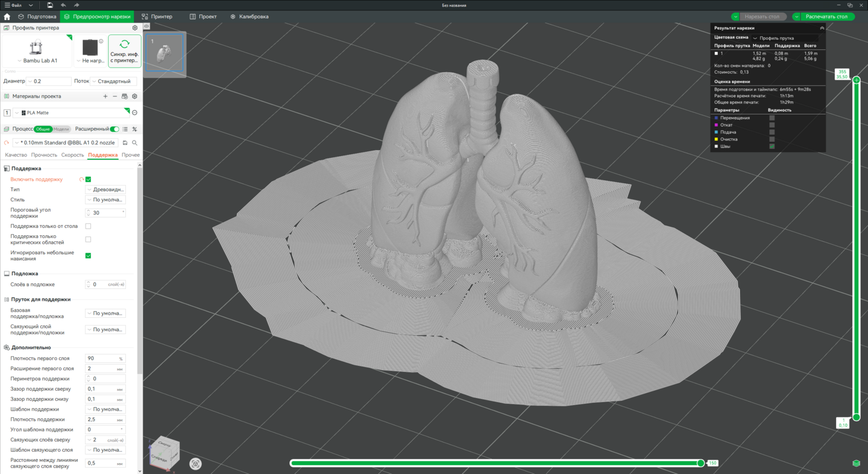Viewport: 868px width, 474px height.
Task: Enable Поддержка только от стола checkbox
Action: pyautogui.click(x=88, y=226)
